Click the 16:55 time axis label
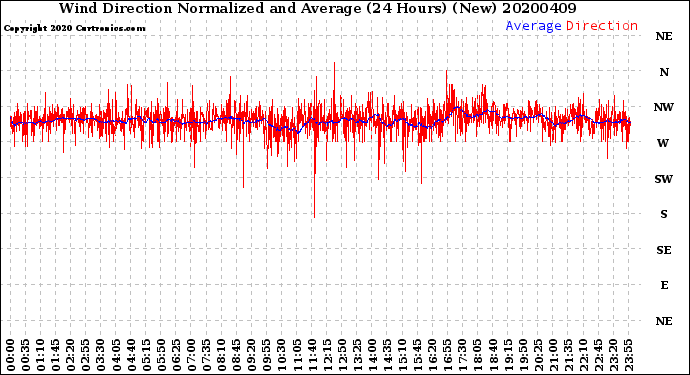Viewport: 690px width, 375px height. point(448,355)
